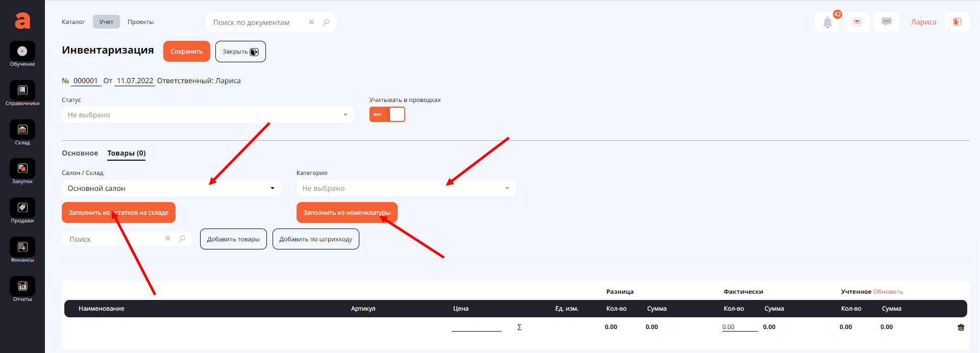Open the Отчеты sidebar icon
Screen dimensions: 980x353
(x=22, y=286)
